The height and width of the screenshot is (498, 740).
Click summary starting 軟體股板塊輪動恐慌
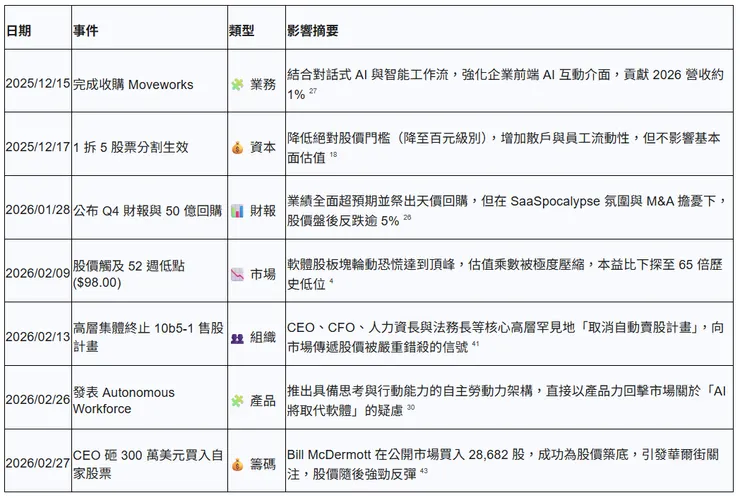click(x=505, y=274)
